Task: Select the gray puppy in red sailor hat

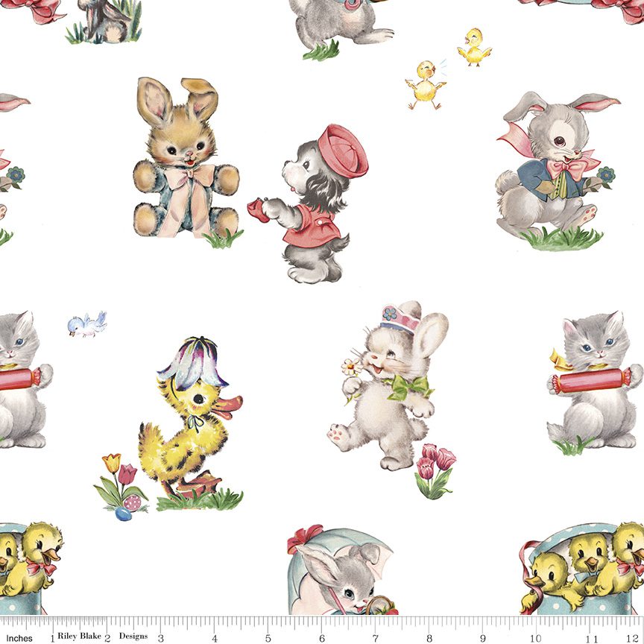Action: [308, 204]
